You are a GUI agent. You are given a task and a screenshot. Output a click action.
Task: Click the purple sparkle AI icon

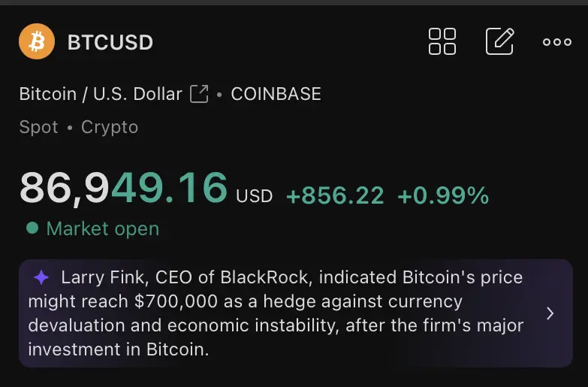41,278
